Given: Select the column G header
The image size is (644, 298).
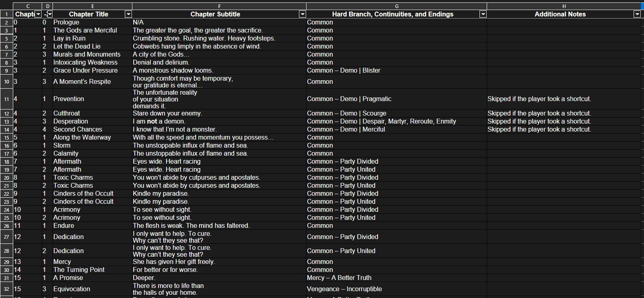Looking at the screenshot, I should coord(397,6).
